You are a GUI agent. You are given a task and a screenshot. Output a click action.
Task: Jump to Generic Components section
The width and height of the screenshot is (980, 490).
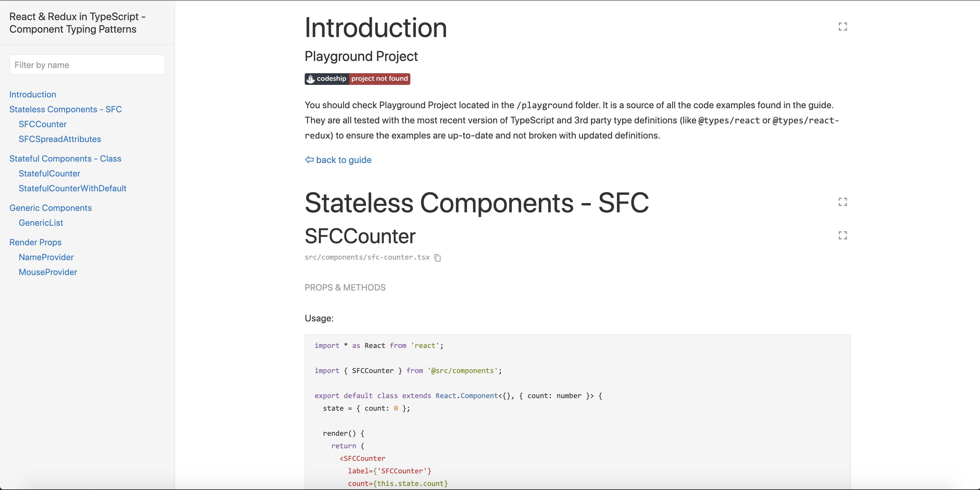click(x=50, y=208)
